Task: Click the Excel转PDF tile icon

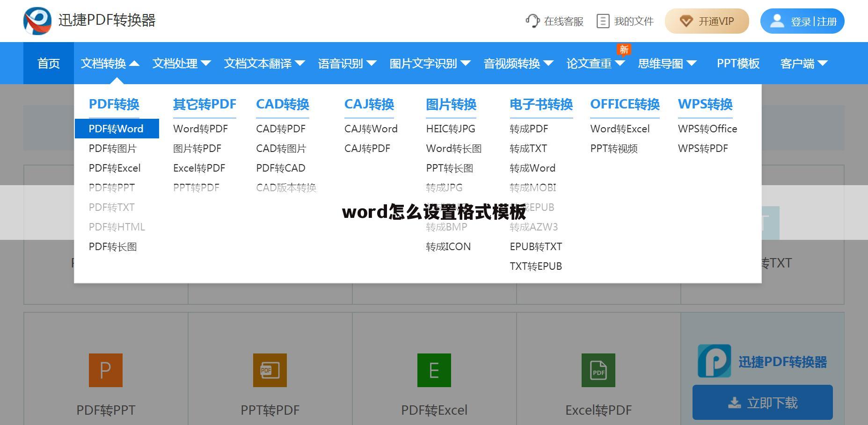Action: (598, 370)
